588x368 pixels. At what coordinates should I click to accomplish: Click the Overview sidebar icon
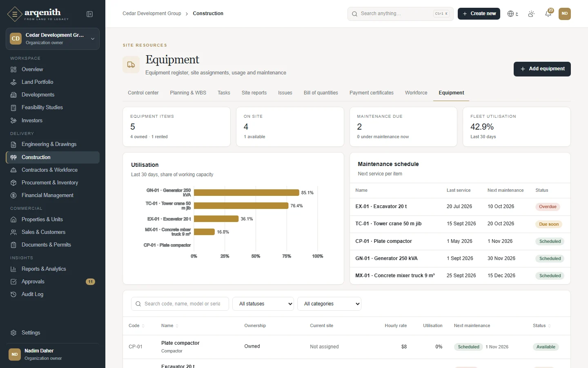13,70
